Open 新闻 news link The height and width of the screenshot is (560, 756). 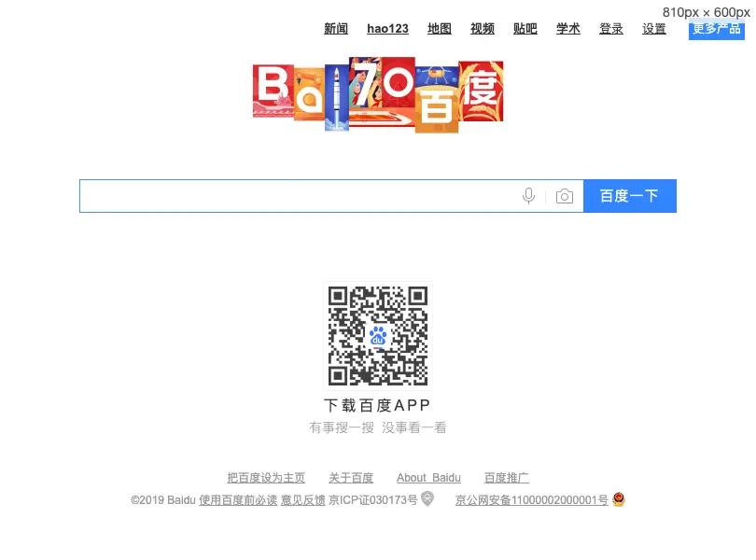[336, 29]
